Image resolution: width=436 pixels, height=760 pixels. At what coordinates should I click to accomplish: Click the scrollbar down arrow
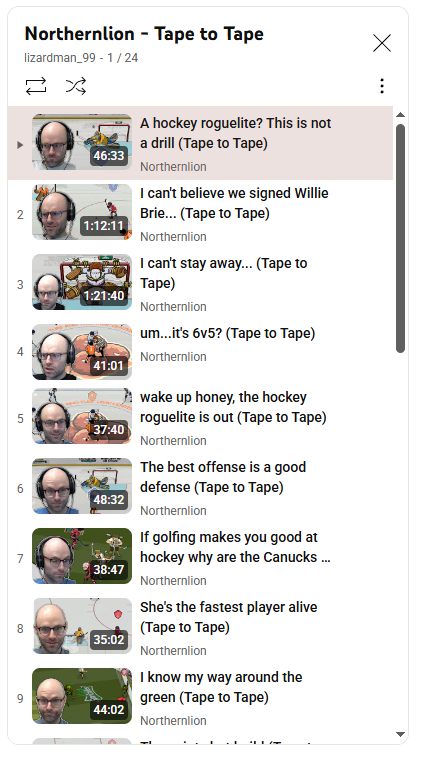(x=400, y=734)
